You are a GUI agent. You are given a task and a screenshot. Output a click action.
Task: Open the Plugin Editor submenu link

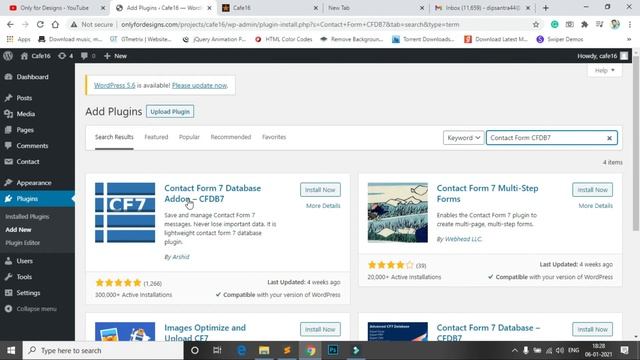click(22, 243)
